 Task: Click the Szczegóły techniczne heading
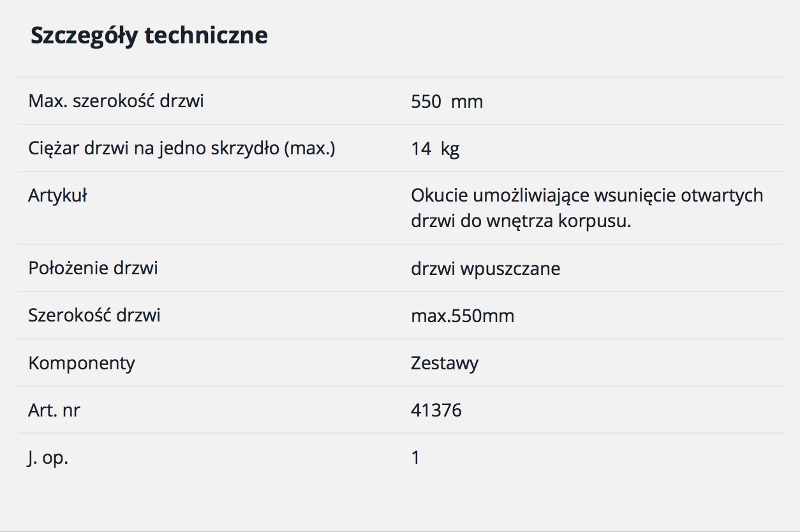point(149,36)
